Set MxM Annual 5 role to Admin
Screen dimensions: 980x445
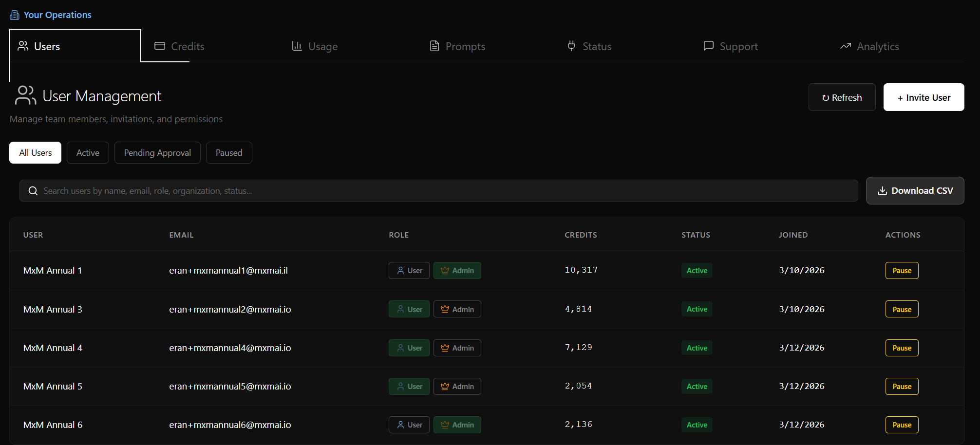(x=457, y=386)
